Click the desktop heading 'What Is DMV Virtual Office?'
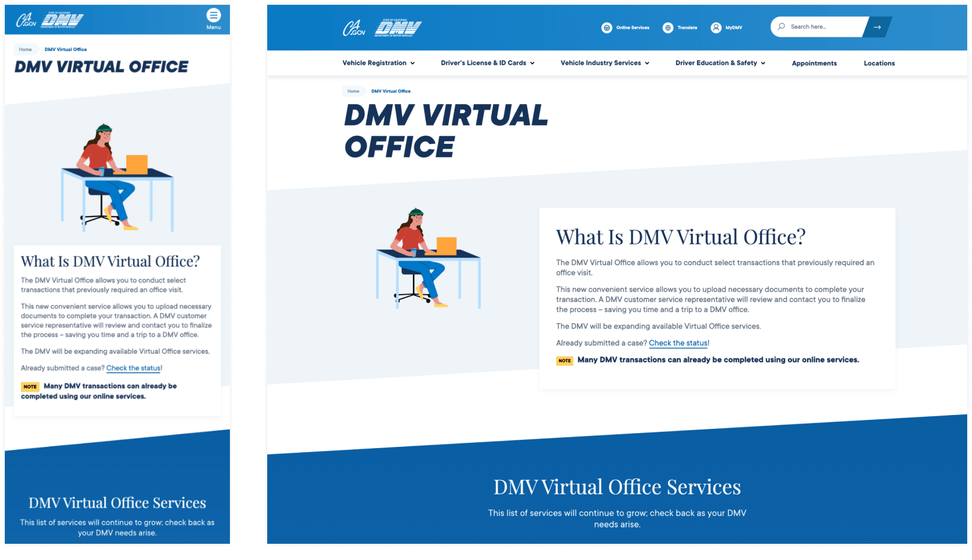The image size is (972, 560). click(x=681, y=237)
